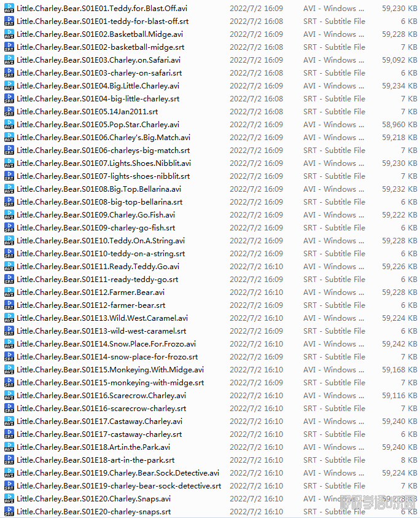This screenshot has width=420, height=518.
Task: Select file name Little.Charley.Bear.S01E16.Scarecrow.Charley.avi
Action: coord(101,396)
